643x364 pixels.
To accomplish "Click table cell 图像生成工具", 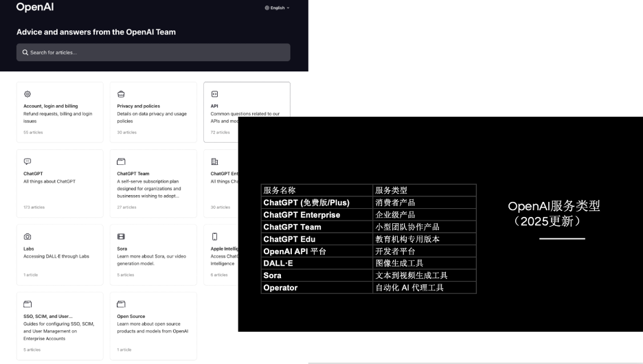I will 425,263.
